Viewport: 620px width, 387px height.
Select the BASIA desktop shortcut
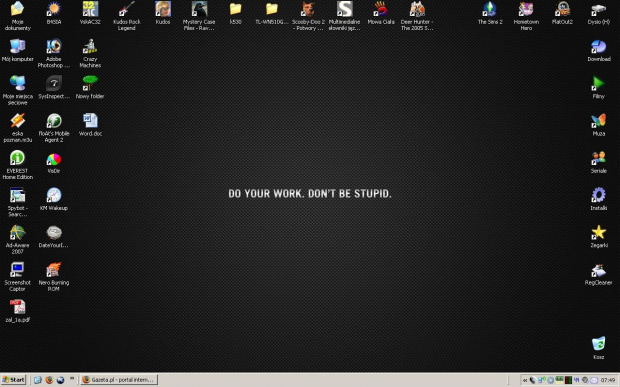point(54,13)
